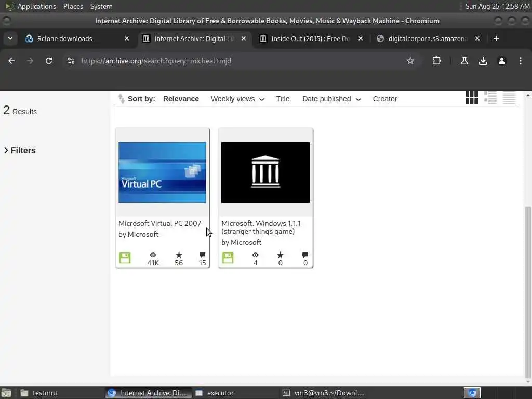Click views eye icon on Windows 1.1.1 card
This screenshot has width=532, height=399.
(x=256, y=255)
